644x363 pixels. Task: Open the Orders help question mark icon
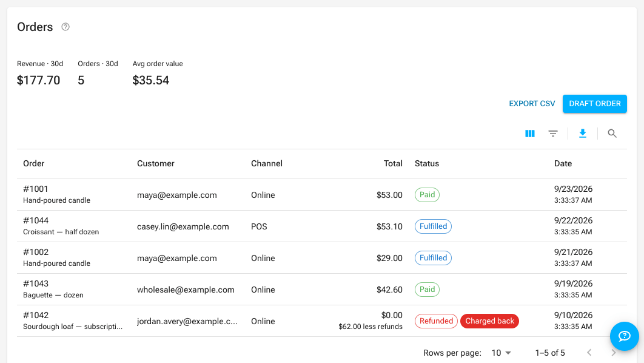pos(65,27)
